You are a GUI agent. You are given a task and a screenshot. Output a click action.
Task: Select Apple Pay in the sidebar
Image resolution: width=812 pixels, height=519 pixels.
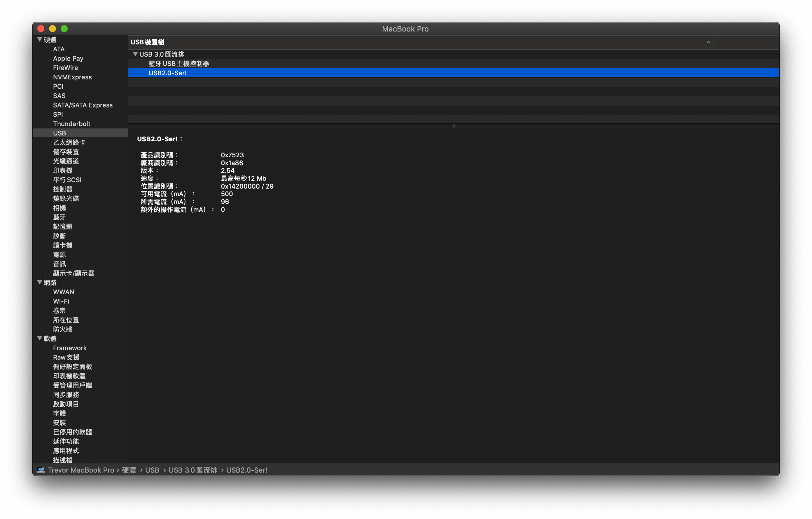[68, 58]
